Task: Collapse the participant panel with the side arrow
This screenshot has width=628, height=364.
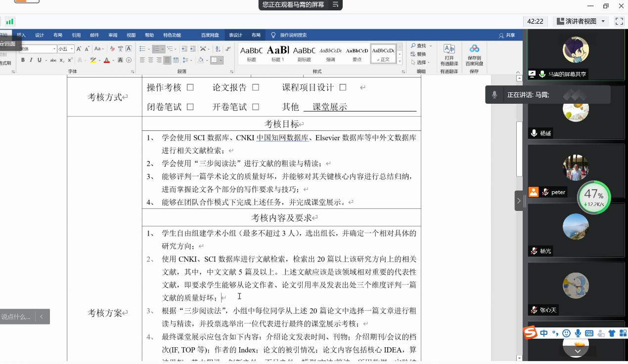Action: point(519,201)
